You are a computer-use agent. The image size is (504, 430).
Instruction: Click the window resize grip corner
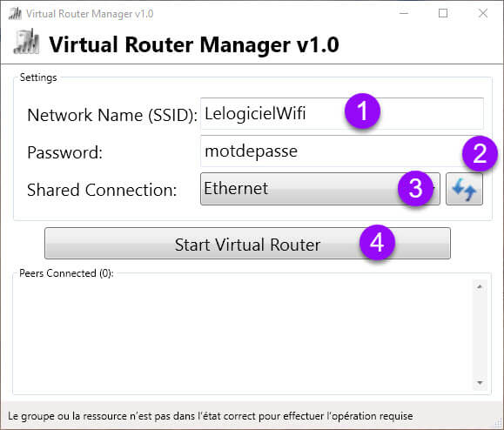[499, 425]
